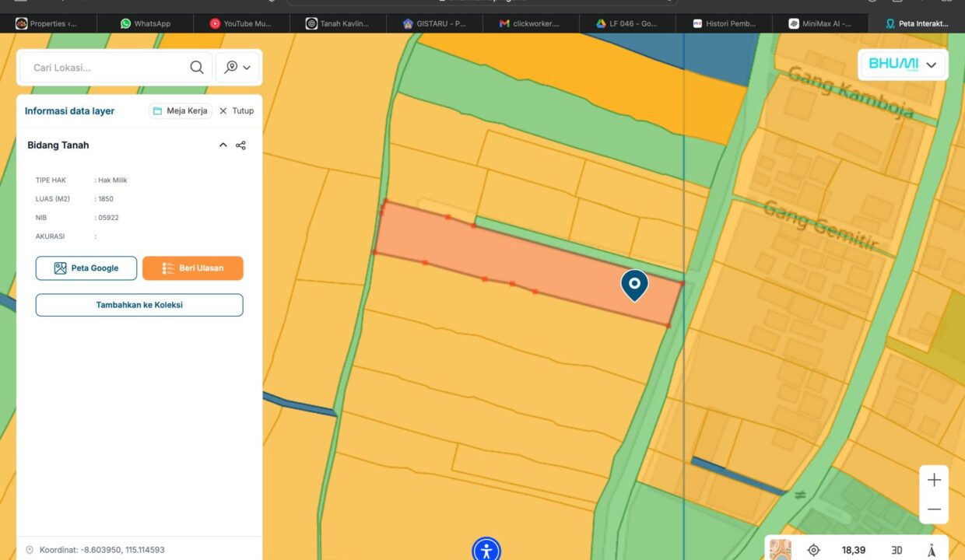Open the location pin search-type dropdown
This screenshot has width=965, height=560.
click(x=237, y=68)
